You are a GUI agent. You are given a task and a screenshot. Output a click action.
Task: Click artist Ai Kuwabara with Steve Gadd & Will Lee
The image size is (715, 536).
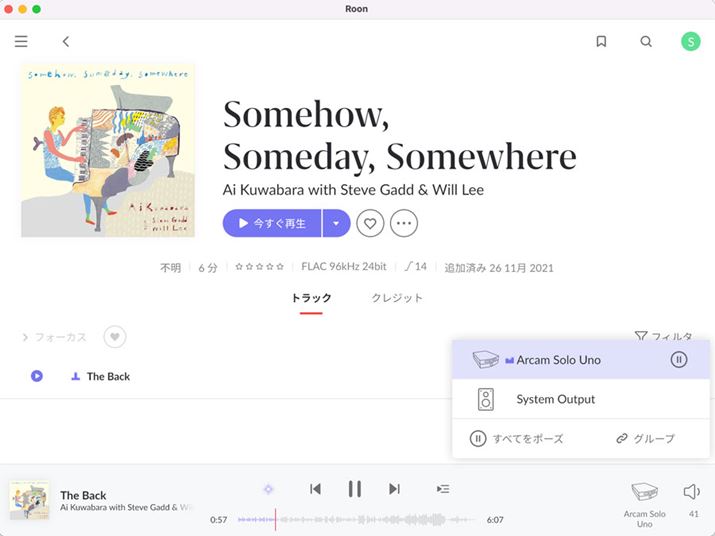tap(353, 190)
